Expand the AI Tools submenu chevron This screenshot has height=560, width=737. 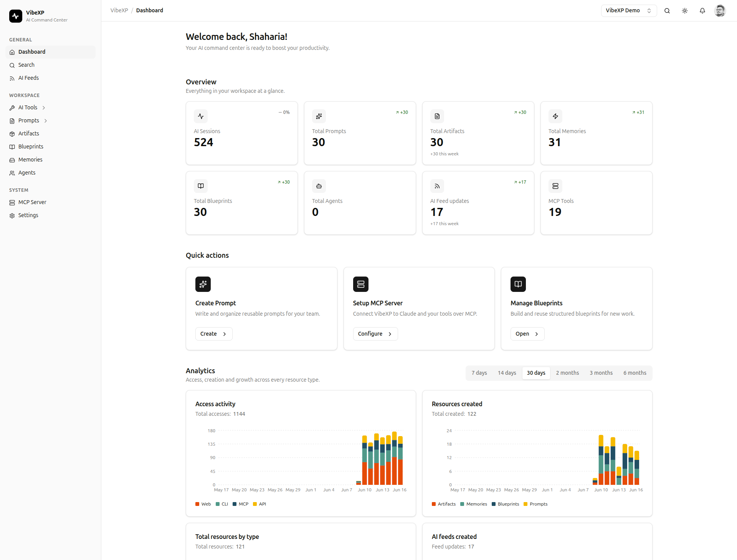click(44, 108)
